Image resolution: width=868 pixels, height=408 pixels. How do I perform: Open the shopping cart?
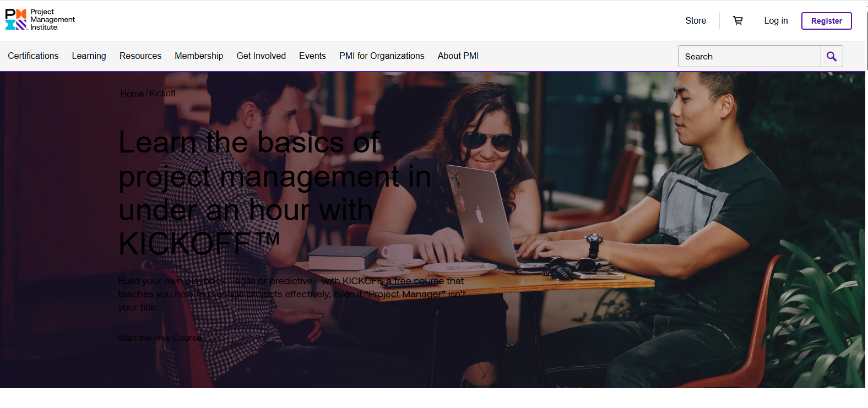(737, 21)
